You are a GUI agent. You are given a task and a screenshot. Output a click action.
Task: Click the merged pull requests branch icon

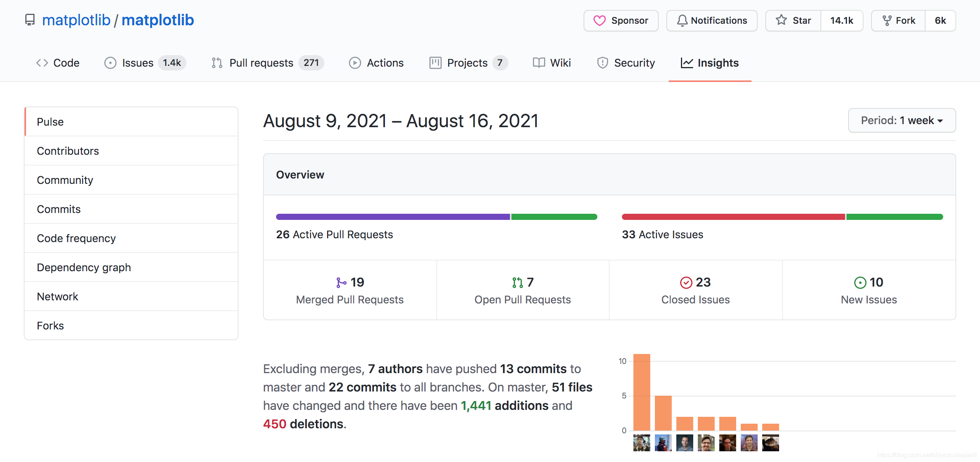coord(341,283)
